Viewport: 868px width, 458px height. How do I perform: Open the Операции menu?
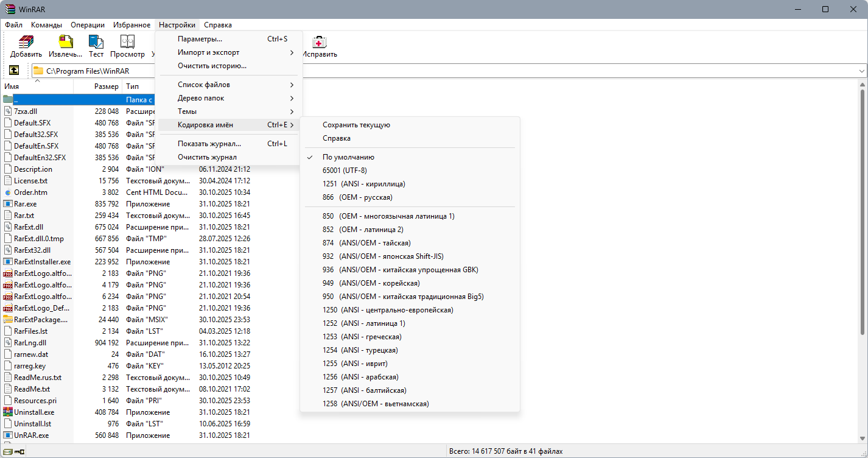[x=88, y=25]
